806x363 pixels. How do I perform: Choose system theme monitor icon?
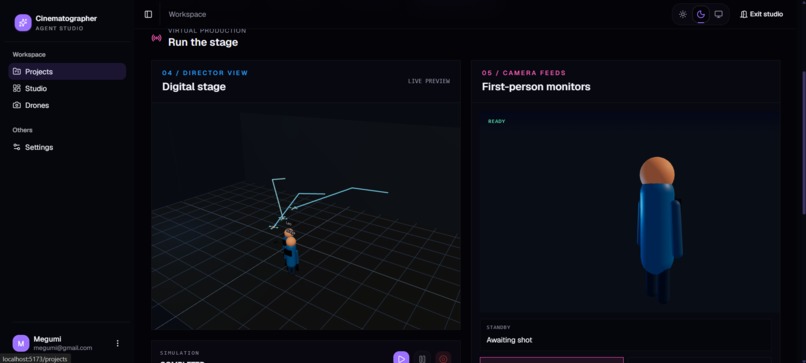pyautogui.click(x=719, y=14)
